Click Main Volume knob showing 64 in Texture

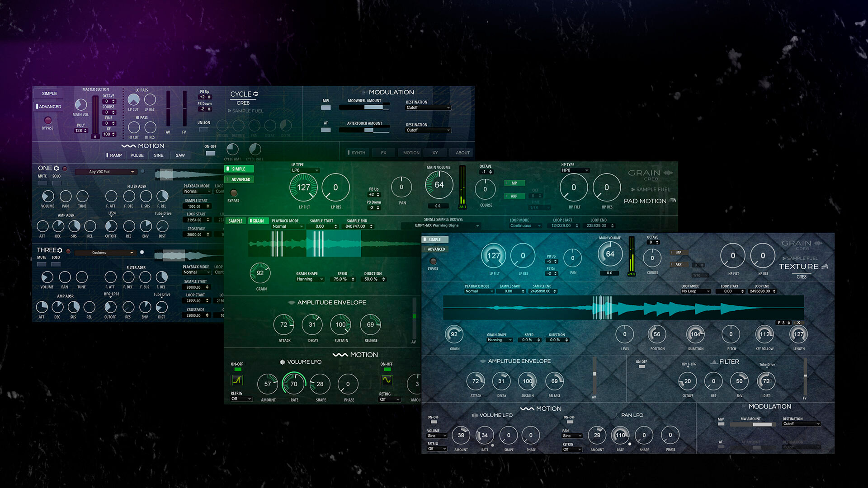[610, 254]
